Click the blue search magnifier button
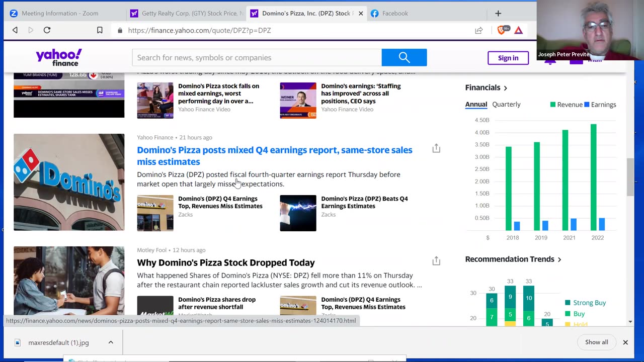644x362 pixels. click(404, 57)
